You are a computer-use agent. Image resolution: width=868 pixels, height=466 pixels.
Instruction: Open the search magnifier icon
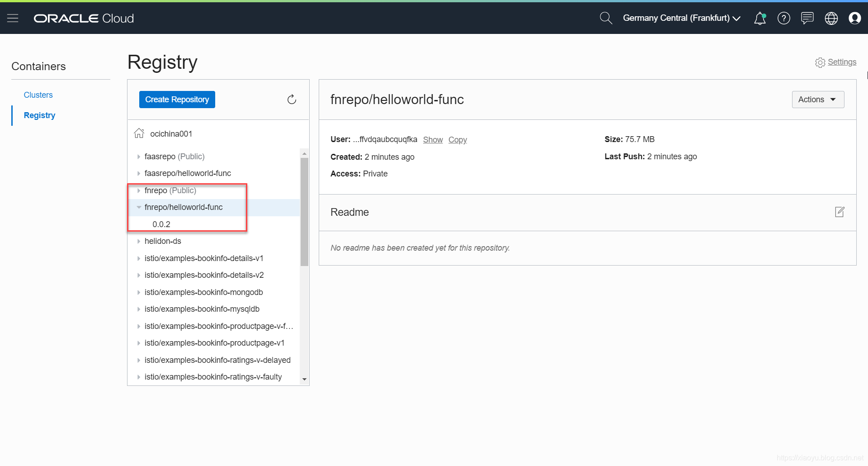pyautogui.click(x=606, y=18)
